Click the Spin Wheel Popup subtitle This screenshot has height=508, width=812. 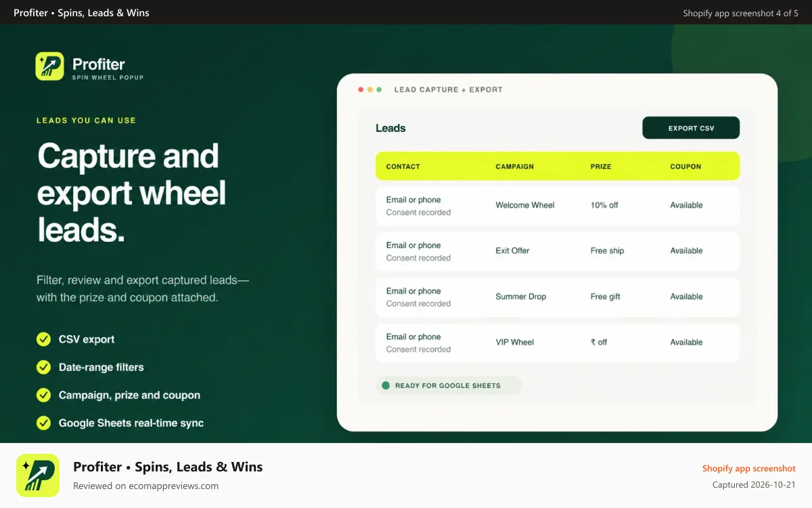point(108,78)
